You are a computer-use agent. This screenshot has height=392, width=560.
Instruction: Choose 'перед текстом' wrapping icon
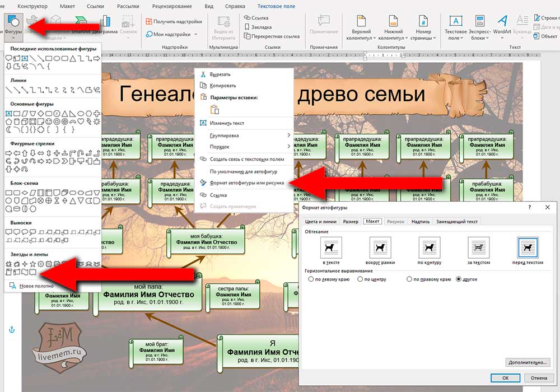(528, 247)
